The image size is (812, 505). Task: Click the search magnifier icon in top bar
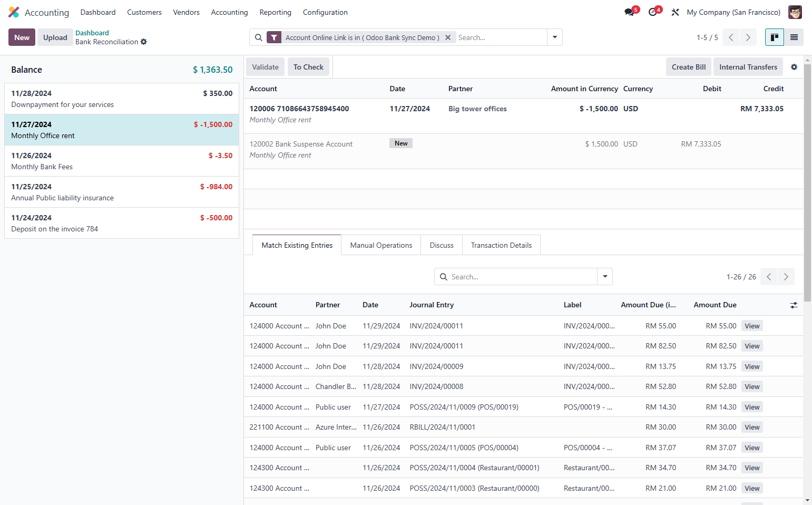[259, 37]
